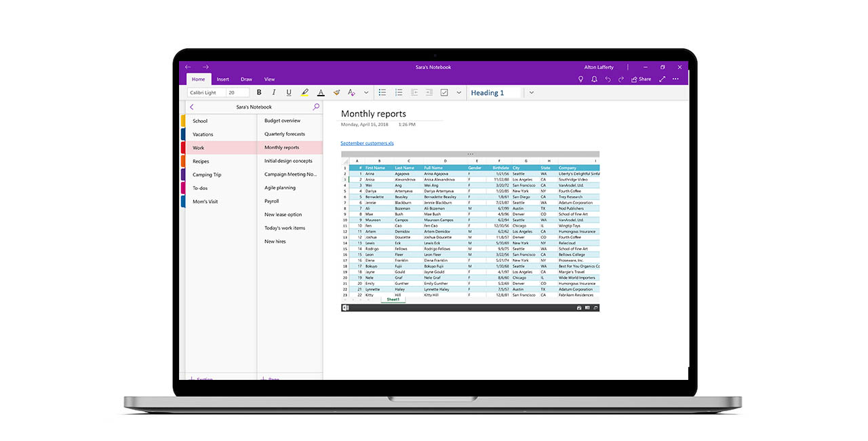Toggle bold formatting

(x=259, y=93)
